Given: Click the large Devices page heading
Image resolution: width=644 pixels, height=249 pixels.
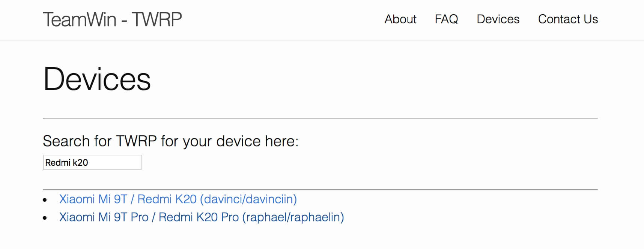Looking at the screenshot, I should [x=97, y=79].
